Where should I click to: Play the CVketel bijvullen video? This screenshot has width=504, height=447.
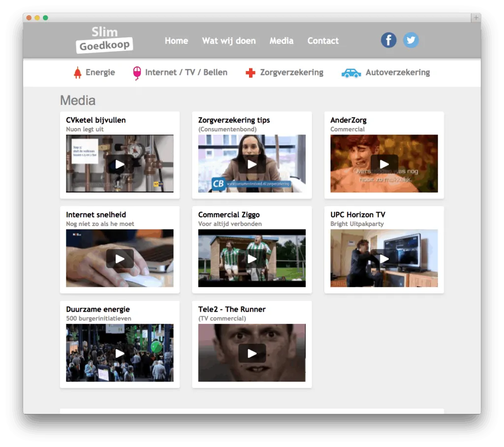[120, 164]
